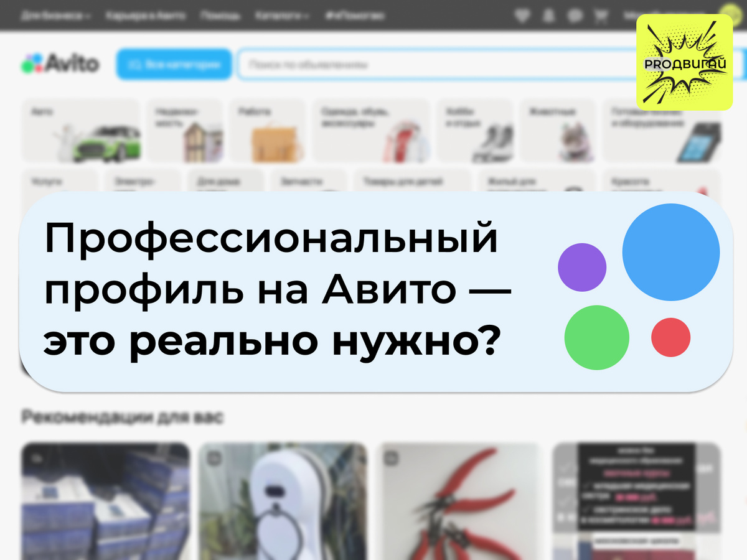The image size is (747, 560).
Task: Open the 'Товары для детей' category card
Action: click(x=413, y=181)
